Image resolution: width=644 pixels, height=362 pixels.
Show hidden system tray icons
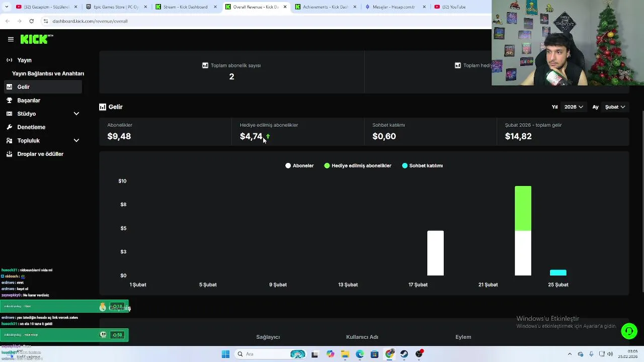570,354
